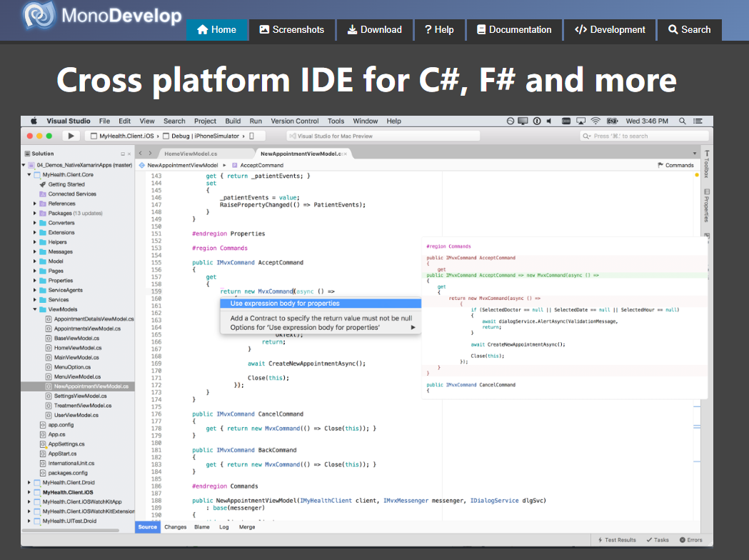The height and width of the screenshot is (560, 749).
Task: Open the Project menu
Action: (x=205, y=121)
